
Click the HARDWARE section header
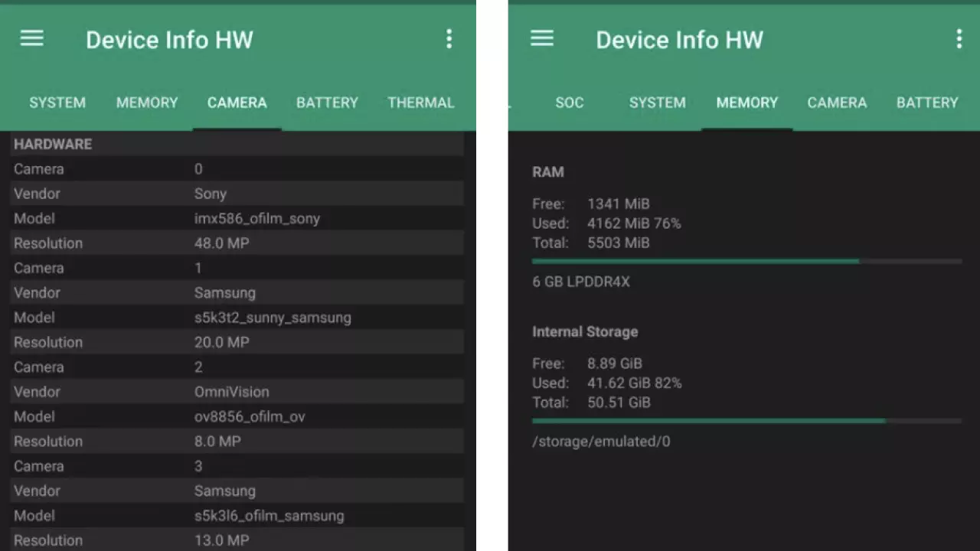(53, 144)
